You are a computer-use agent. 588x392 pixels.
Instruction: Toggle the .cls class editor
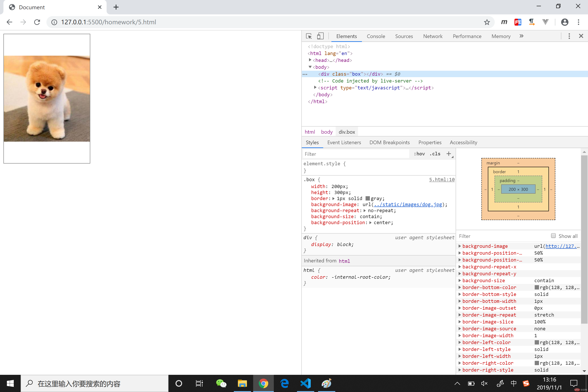click(x=435, y=154)
